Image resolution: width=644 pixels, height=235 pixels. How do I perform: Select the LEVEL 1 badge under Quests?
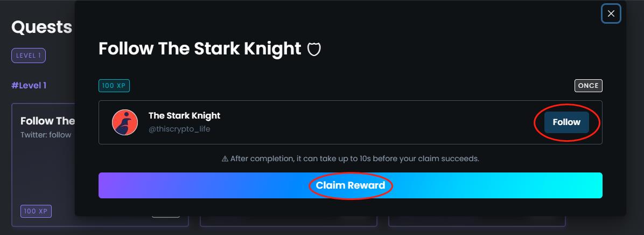(x=29, y=56)
